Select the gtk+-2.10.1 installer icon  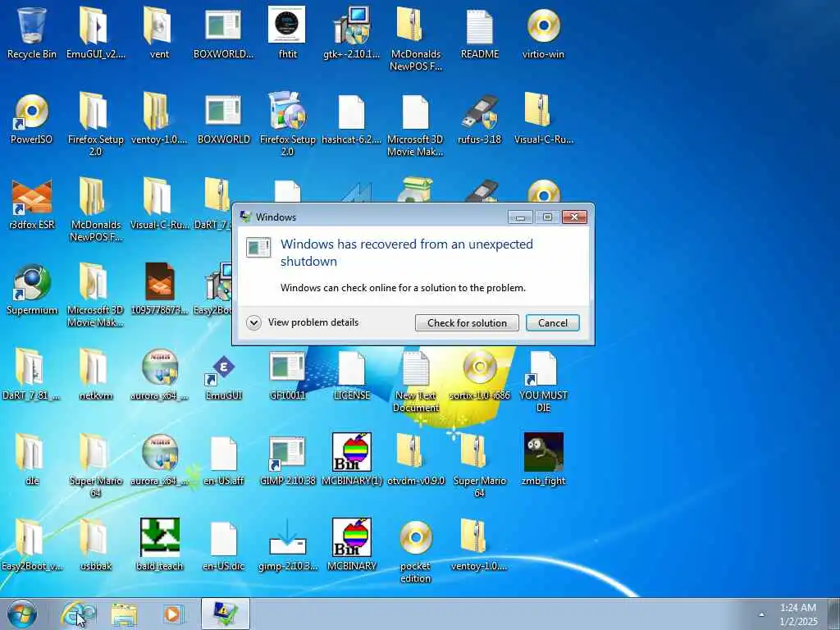(x=351, y=25)
